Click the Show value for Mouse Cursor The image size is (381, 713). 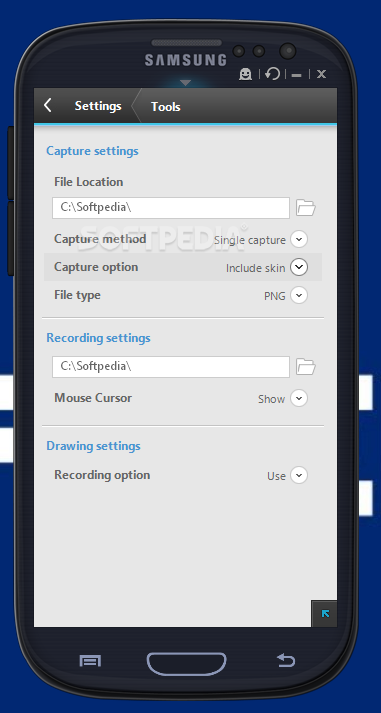(271, 399)
